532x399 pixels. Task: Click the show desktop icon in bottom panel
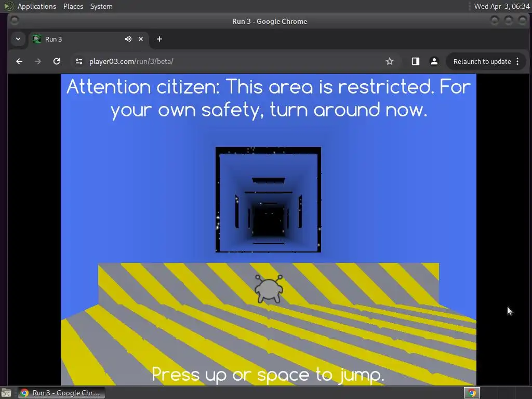pyautogui.click(x=6, y=393)
